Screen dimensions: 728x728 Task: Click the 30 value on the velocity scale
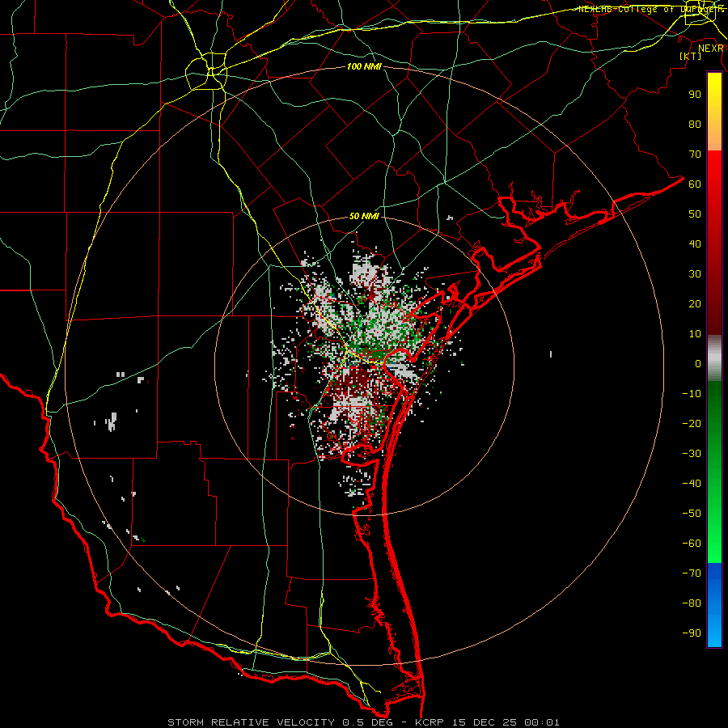coord(695,274)
